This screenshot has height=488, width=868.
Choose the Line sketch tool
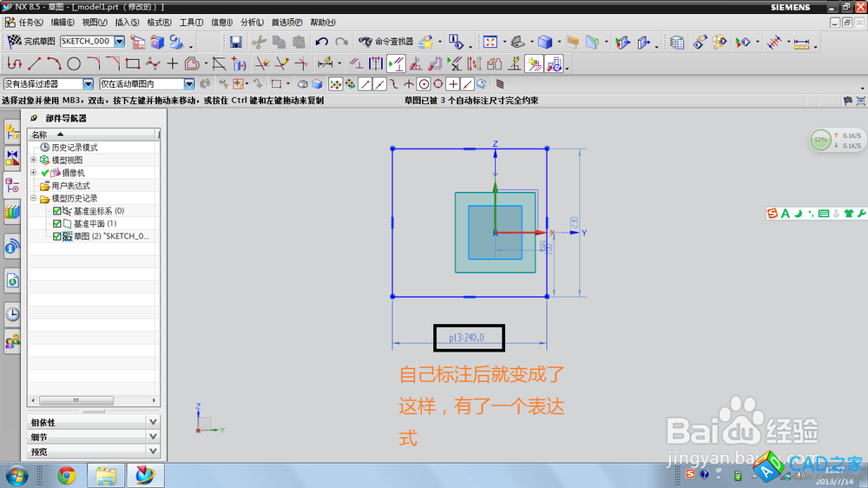click(35, 63)
